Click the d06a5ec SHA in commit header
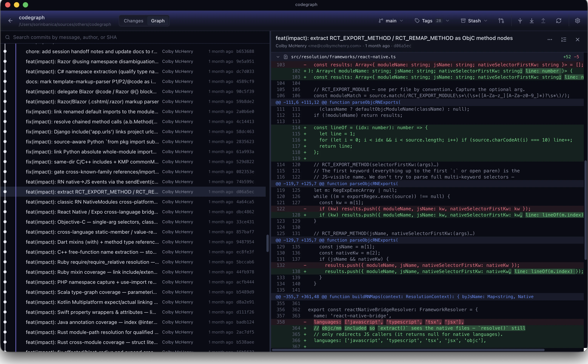The image size is (588, 364). click(402, 46)
